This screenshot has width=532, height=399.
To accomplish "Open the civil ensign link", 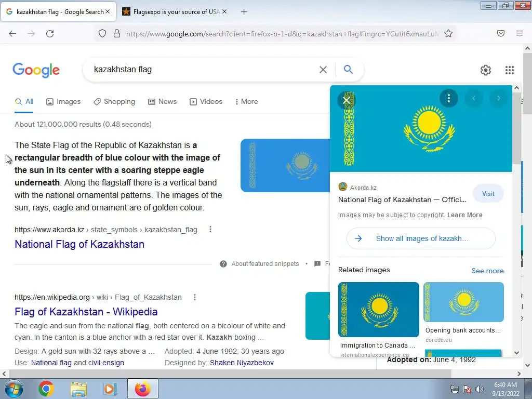I will pyautogui.click(x=106, y=363).
